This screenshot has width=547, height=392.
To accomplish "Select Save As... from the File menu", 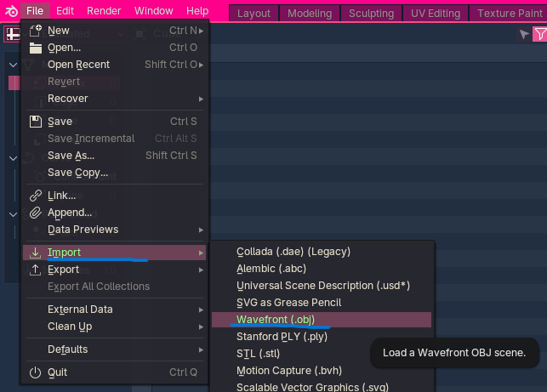I will (x=71, y=156).
